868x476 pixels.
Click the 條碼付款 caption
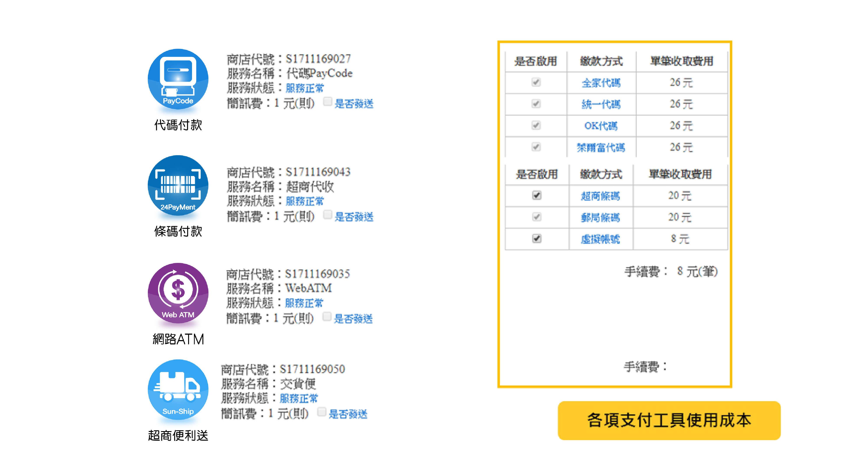pyautogui.click(x=178, y=231)
